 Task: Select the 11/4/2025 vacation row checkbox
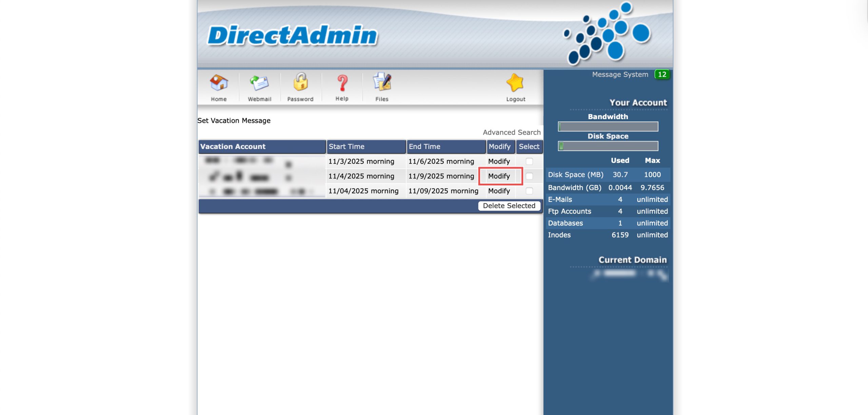[529, 176]
